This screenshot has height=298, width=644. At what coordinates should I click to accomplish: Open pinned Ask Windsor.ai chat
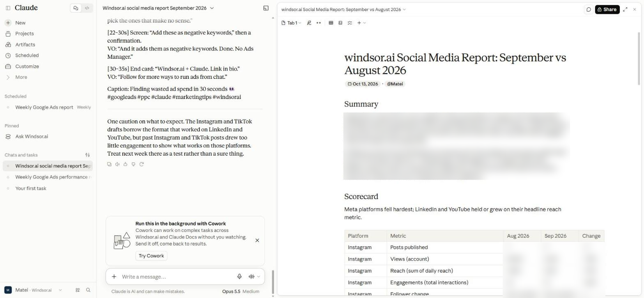(32, 137)
